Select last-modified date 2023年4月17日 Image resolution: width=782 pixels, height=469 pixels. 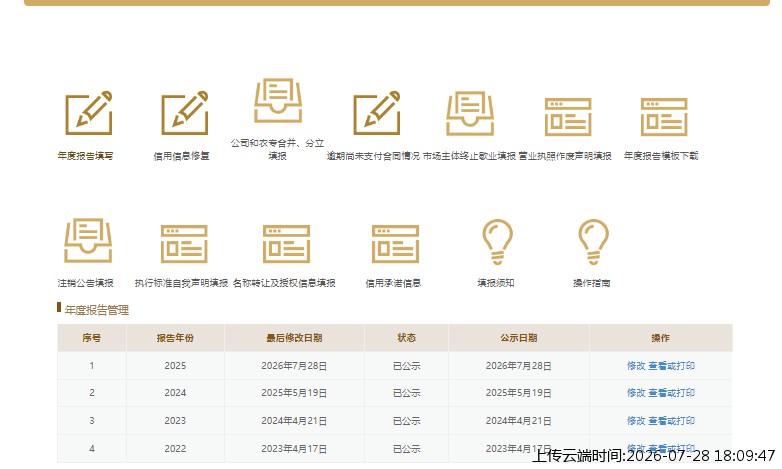[x=294, y=449]
